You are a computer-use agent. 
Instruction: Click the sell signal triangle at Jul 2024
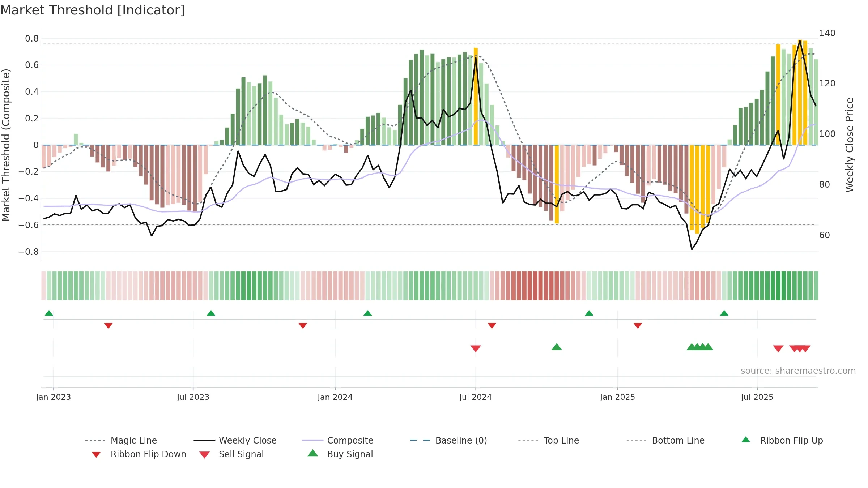click(x=476, y=348)
